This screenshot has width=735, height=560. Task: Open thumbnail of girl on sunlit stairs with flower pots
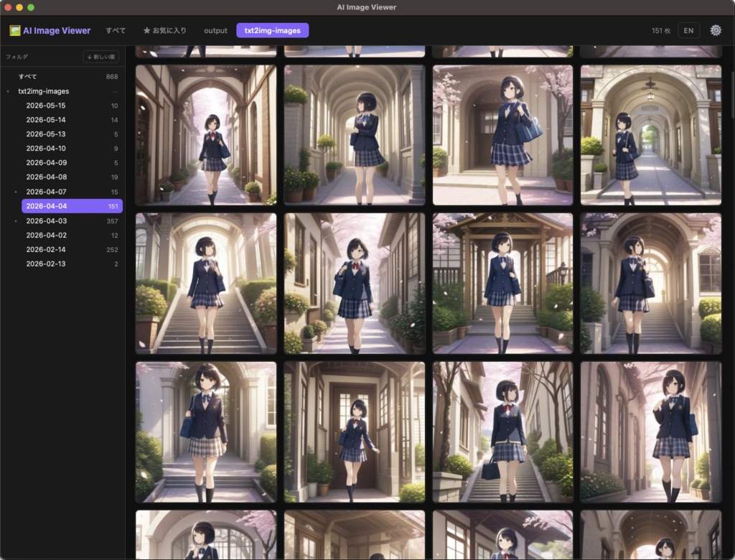[x=206, y=284]
